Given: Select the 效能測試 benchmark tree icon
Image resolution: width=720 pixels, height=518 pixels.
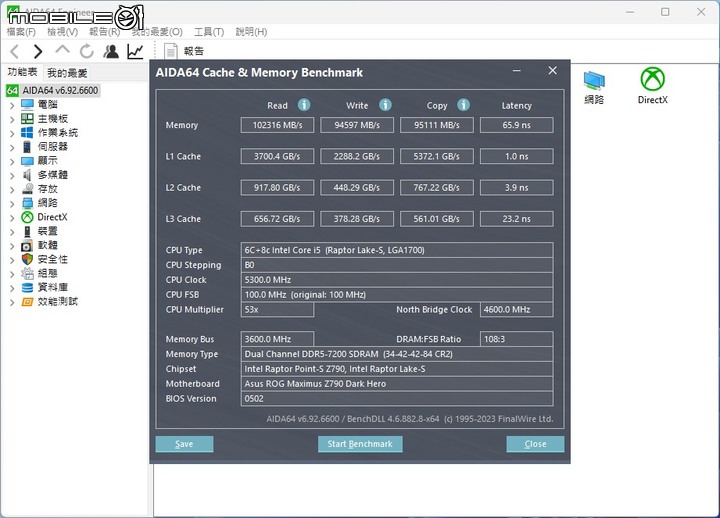Looking at the screenshot, I should (27, 302).
